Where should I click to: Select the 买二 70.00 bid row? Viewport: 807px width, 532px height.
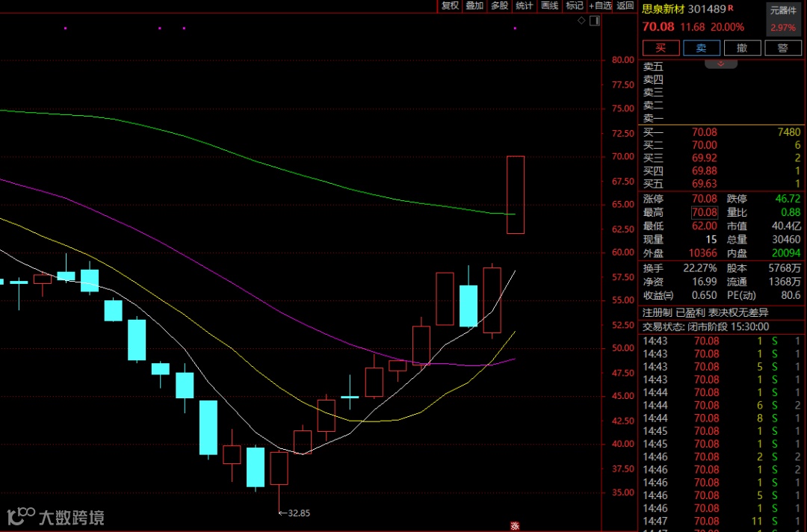722,145
